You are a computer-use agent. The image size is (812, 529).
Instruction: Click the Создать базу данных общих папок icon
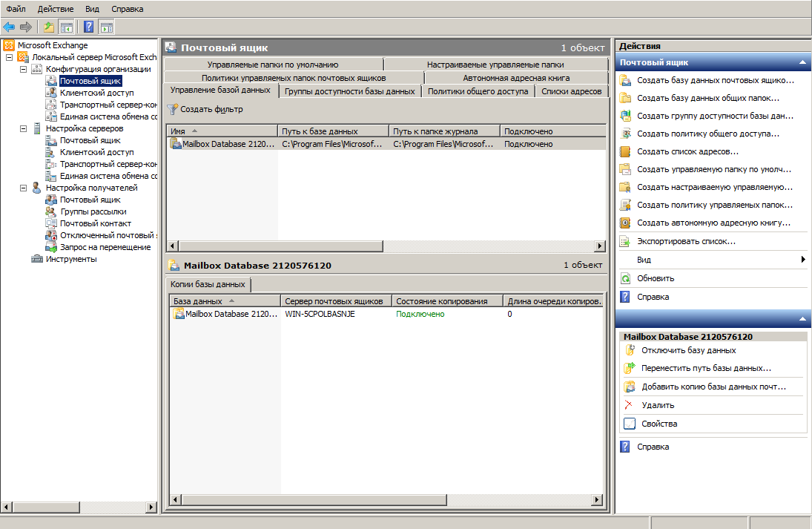click(626, 98)
